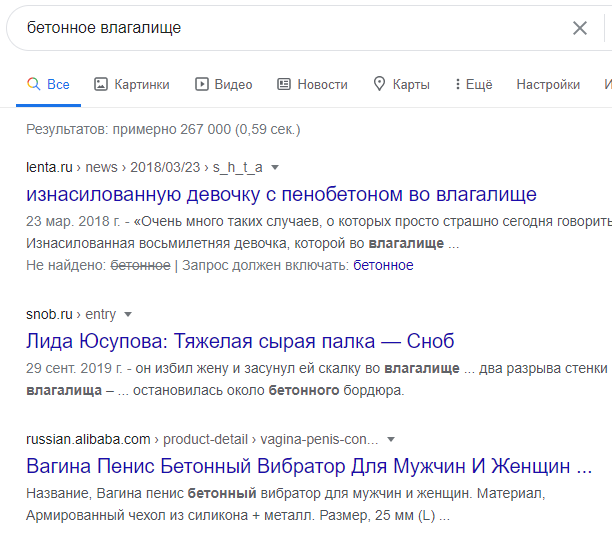Viewport: 612px width, 536px height.
Task: Click the image icon beside Картинки
Action: coord(101,84)
